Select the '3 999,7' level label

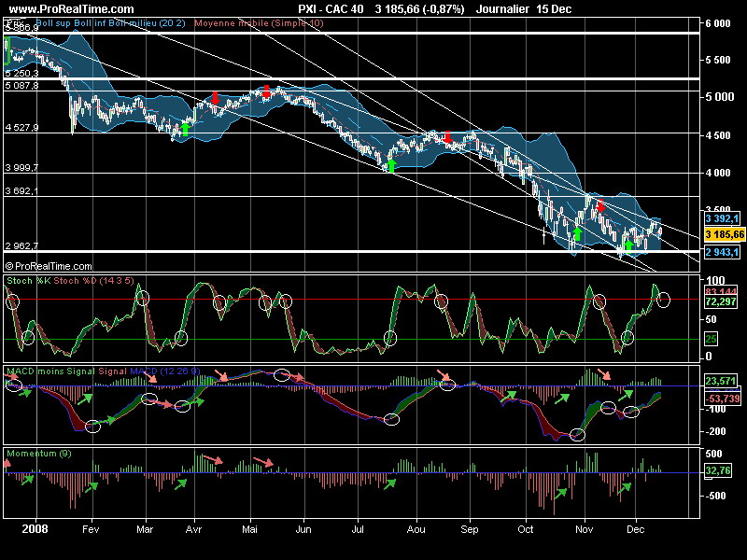coord(21,168)
